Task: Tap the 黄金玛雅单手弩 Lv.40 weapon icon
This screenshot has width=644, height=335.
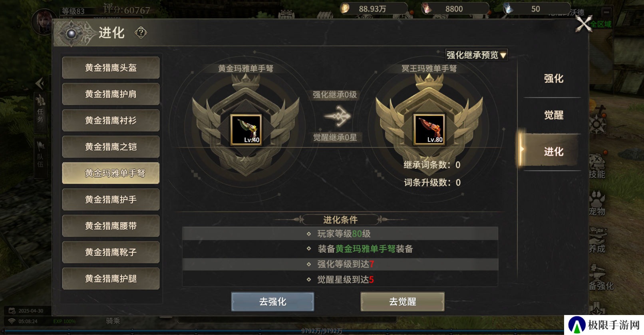Action: (246, 130)
